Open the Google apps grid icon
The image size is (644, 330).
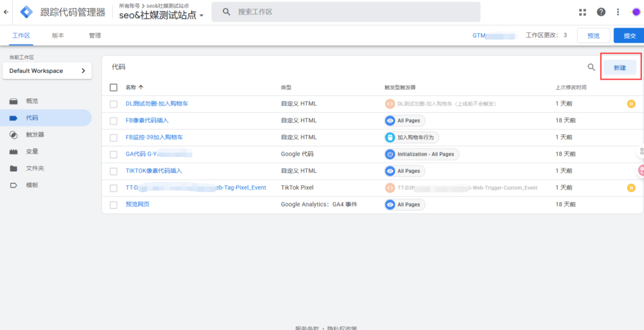click(583, 12)
